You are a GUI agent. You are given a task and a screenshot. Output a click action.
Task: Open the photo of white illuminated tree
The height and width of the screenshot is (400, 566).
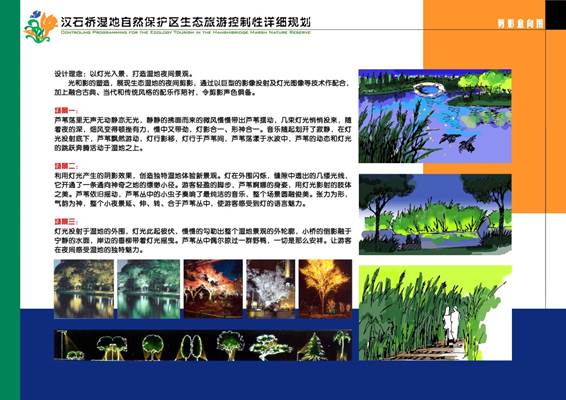click(x=271, y=288)
